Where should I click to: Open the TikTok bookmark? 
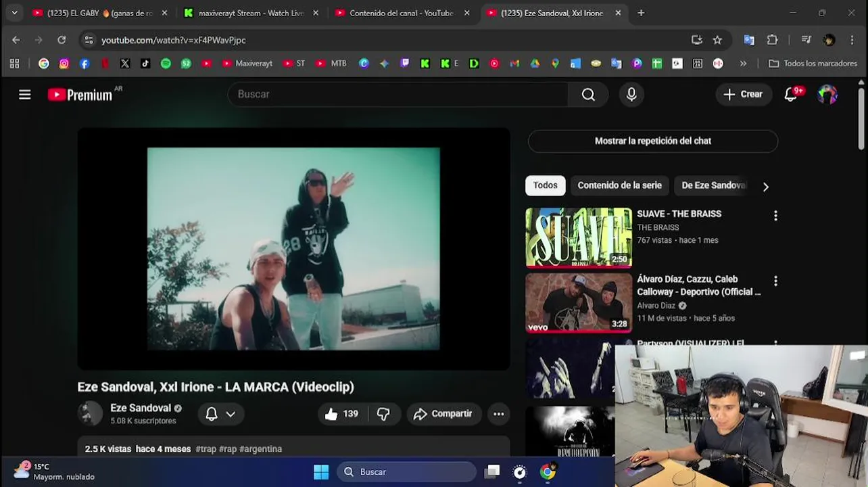pyautogui.click(x=145, y=64)
